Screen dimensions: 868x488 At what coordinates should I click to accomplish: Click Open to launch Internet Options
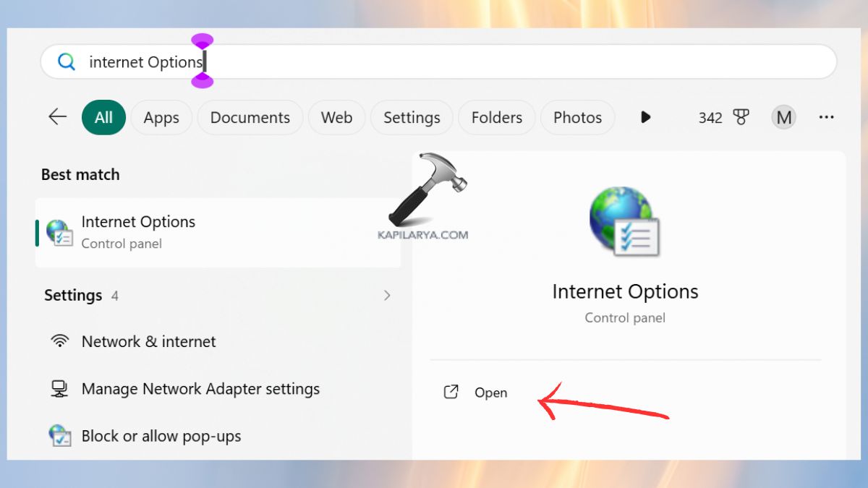tap(491, 392)
